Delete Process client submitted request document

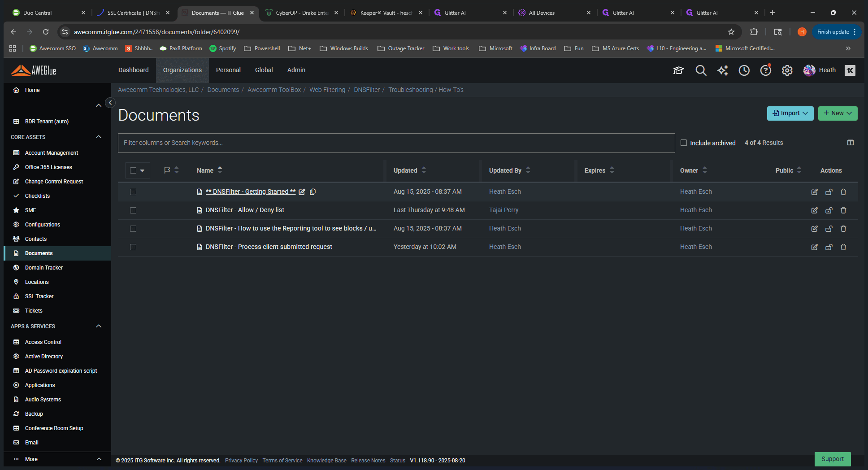tap(843, 247)
